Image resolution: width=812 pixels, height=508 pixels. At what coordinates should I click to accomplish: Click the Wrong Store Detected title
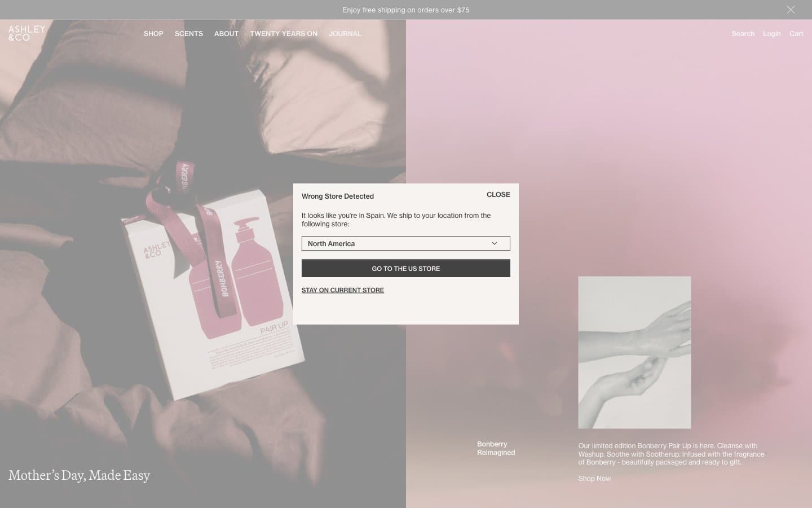338,196
